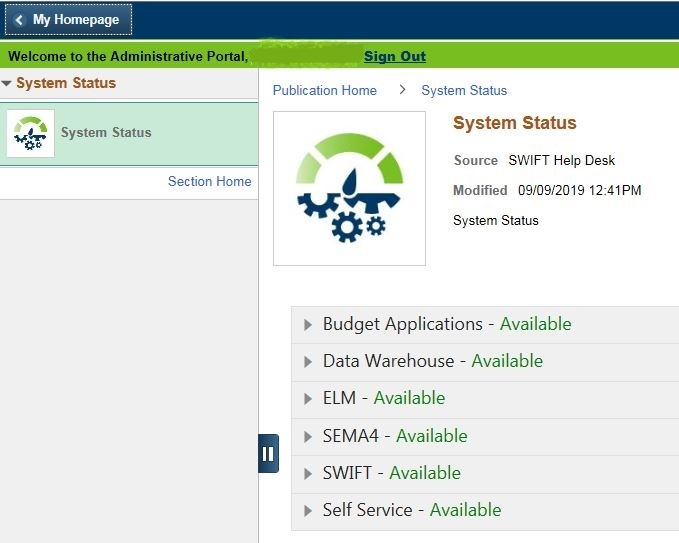Click the large System Status gauge image
Image resolution: width=679 pixels, height=543 pixels.
349,188
